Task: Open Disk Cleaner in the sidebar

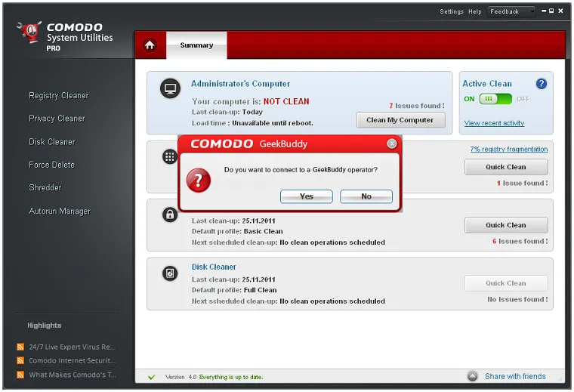Action: (51, 142)
